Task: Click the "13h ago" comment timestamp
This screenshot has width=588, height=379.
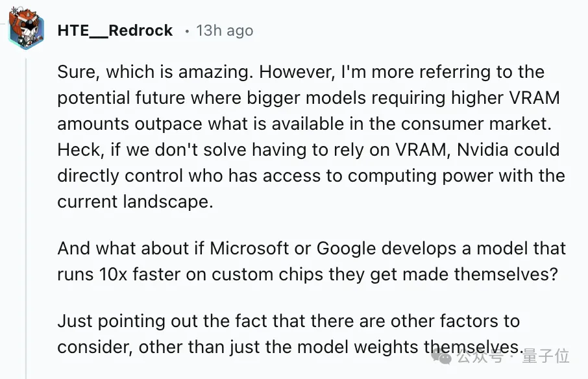Action: (225, 31)
